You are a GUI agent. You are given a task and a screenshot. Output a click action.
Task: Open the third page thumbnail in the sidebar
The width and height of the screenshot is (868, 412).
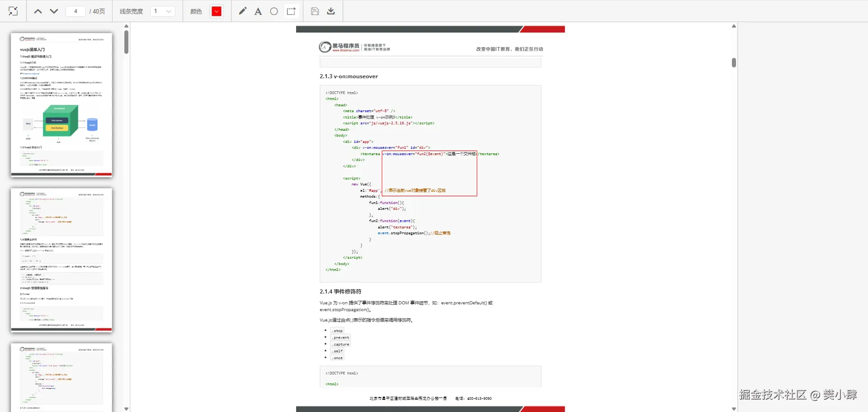61,377
